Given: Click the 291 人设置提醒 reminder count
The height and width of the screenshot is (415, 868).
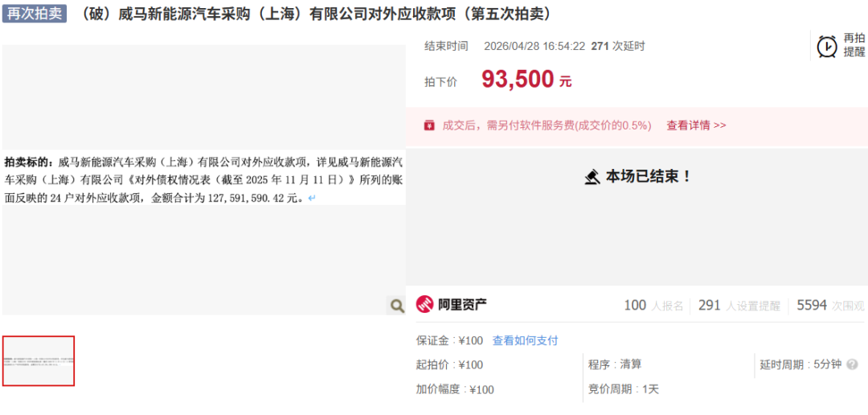Looking at the screenshot, I should point(739,306).
